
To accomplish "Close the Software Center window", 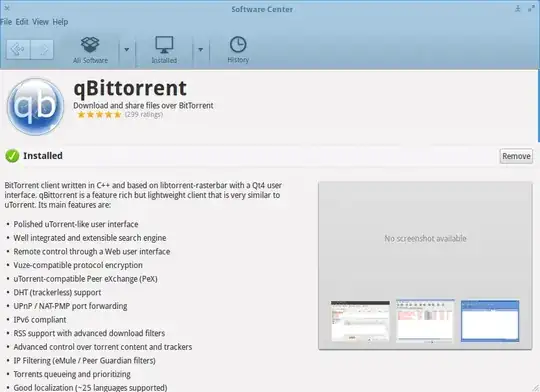I will click(x=7, y=8).
